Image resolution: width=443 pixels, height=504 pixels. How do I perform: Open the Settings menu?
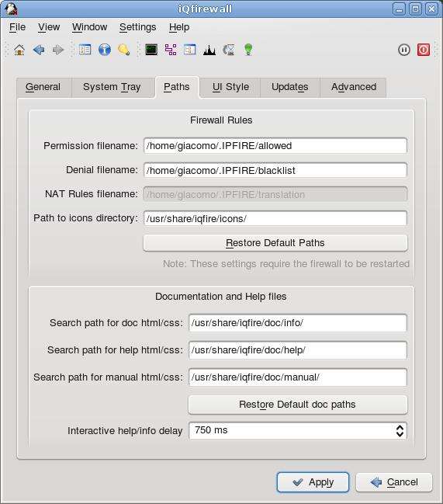[x=138, y=27]
